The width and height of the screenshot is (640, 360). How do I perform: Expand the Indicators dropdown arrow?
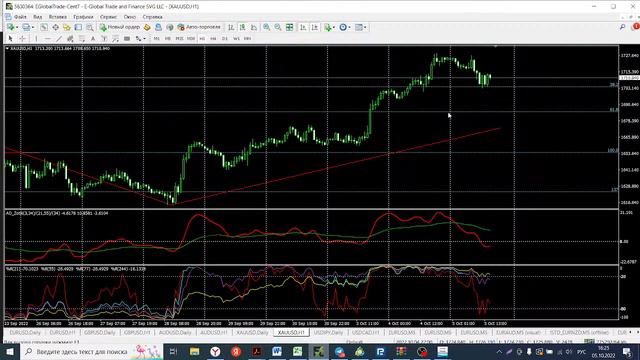(334, 27)
